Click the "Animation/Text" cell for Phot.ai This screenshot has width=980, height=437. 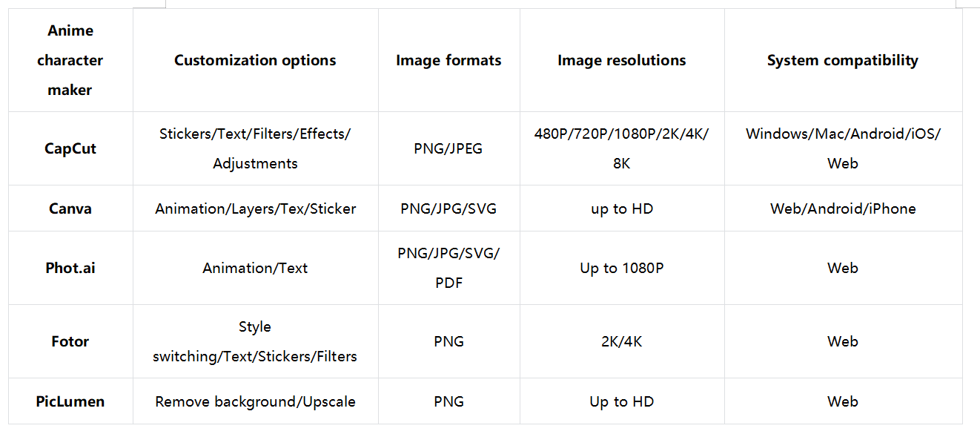255,268
